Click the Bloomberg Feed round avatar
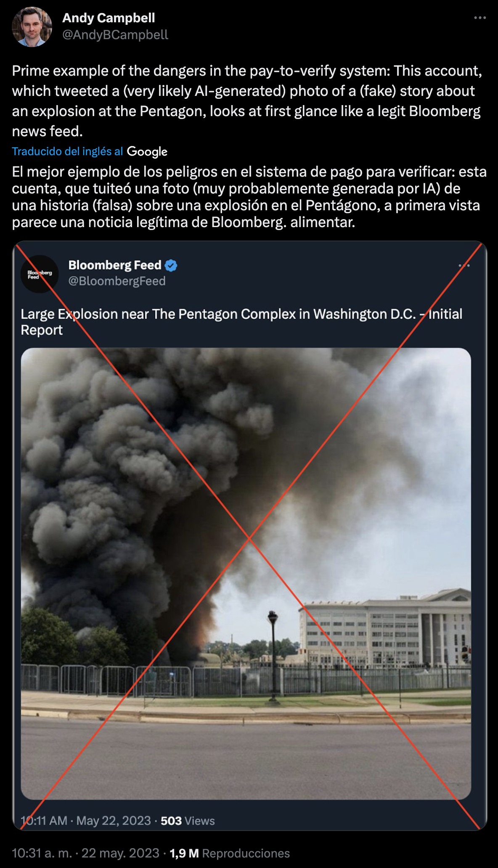498x868 pixels. 40,274
